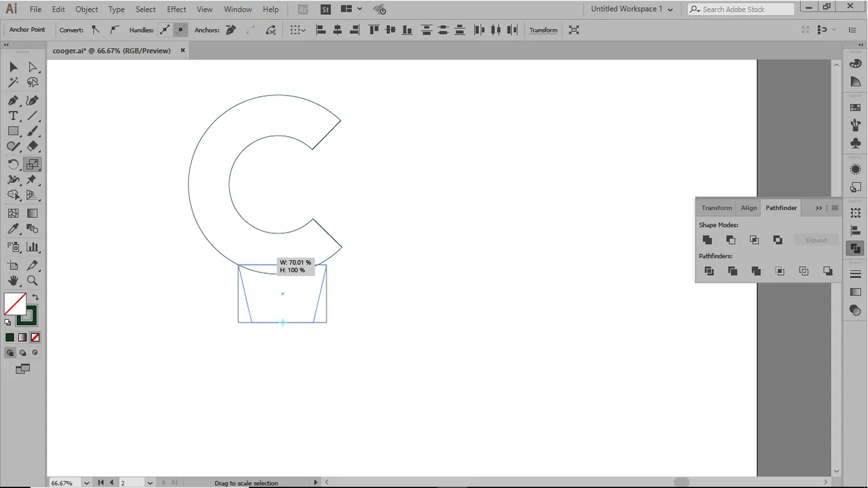
Task: Switch to Draw Behind mode
Action: tap(22, 352)
